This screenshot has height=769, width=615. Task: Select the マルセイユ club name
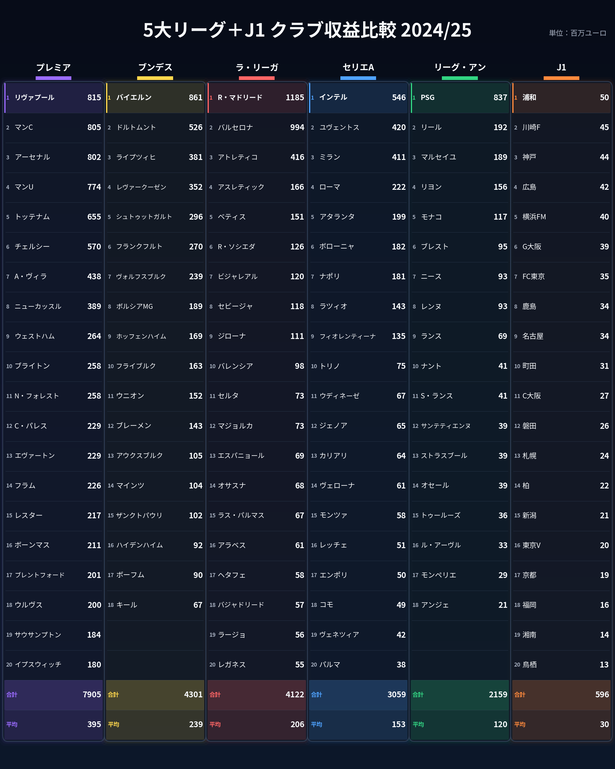(x=438, y=157)
